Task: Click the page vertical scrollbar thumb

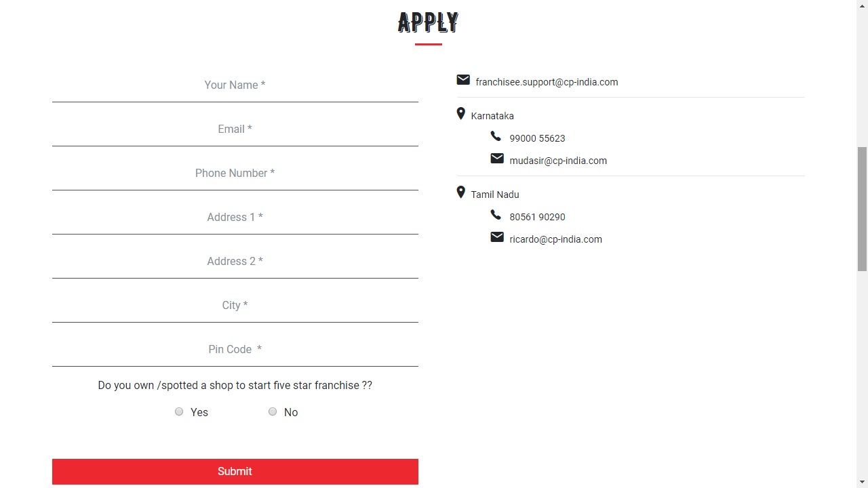Action: [862, 209]
